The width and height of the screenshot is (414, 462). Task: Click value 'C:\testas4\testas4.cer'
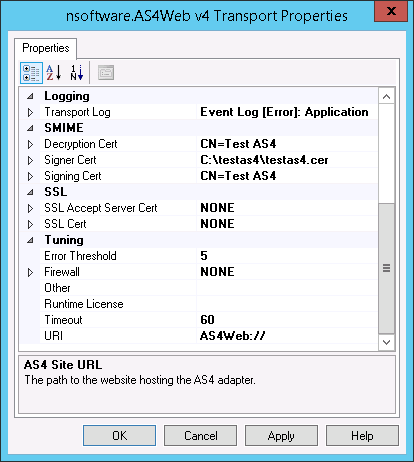(264, 160)
